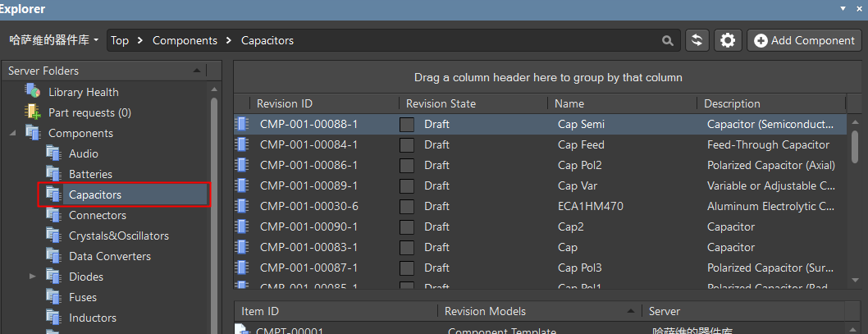
Task: Click component icon for CMP-001-00086-1
Action: 241,165
